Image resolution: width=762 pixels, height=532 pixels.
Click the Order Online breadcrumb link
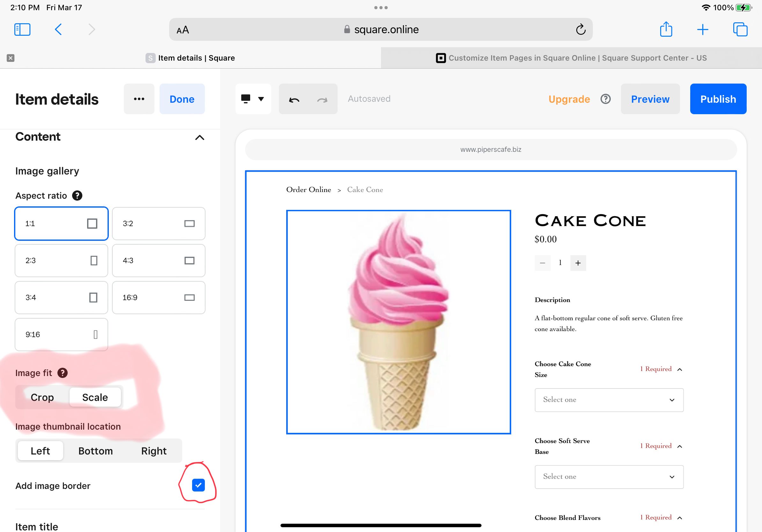click(x=309, y=190)
